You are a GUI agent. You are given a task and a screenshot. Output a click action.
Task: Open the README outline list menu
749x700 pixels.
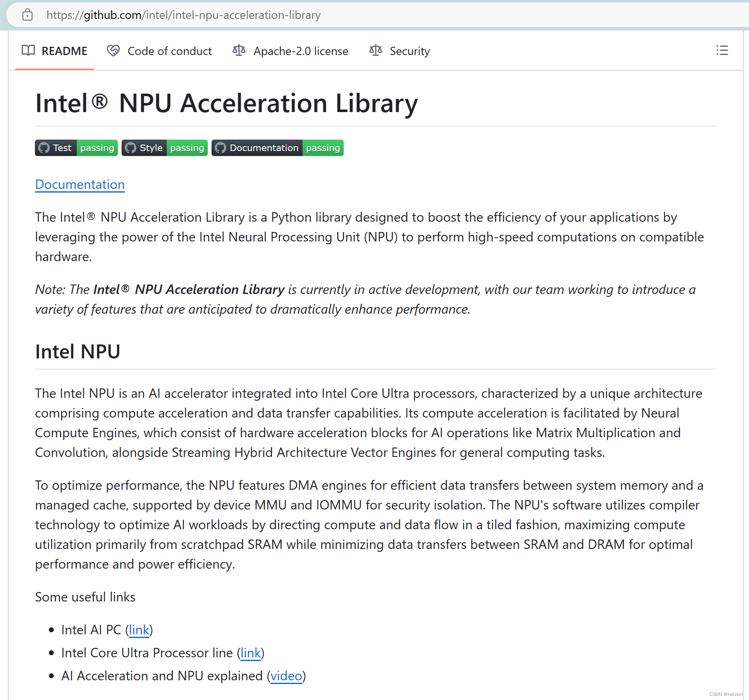722,50
